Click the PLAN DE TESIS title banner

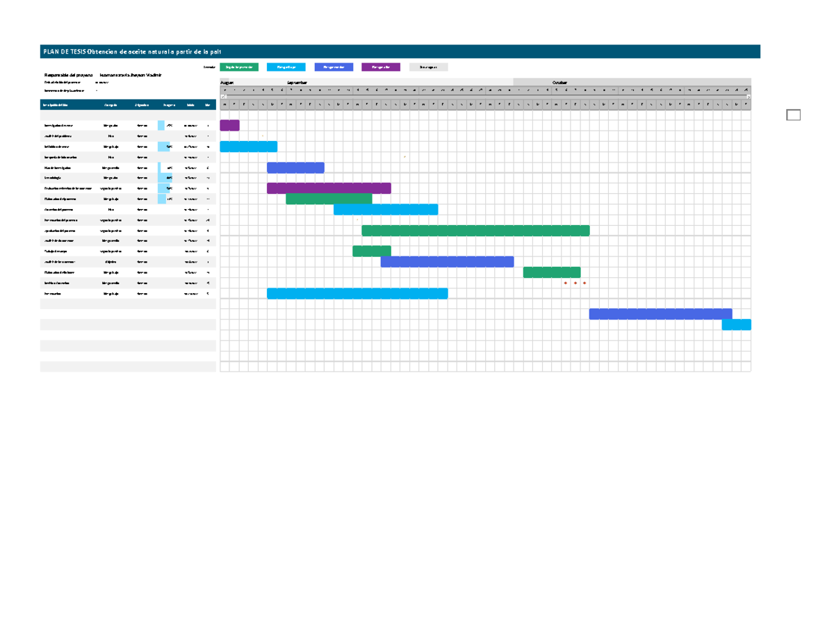pos(139,50)
